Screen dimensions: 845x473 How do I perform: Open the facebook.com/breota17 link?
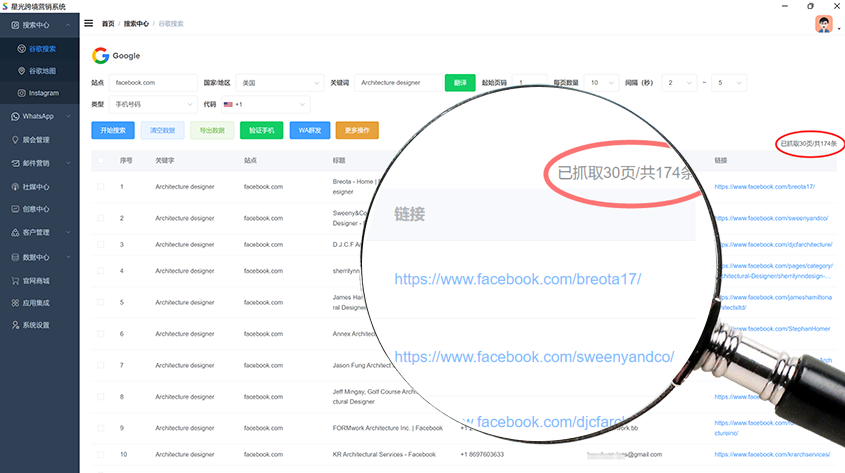764,186
